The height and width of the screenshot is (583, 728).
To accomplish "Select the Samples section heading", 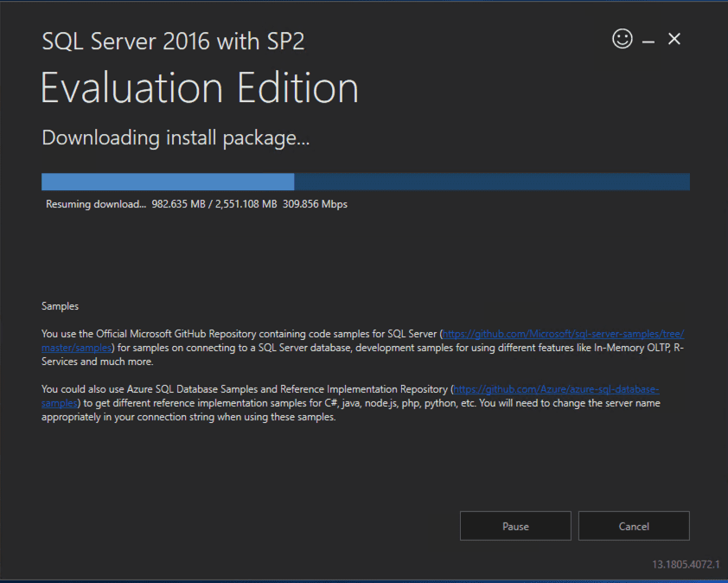I will pos(60,305).
